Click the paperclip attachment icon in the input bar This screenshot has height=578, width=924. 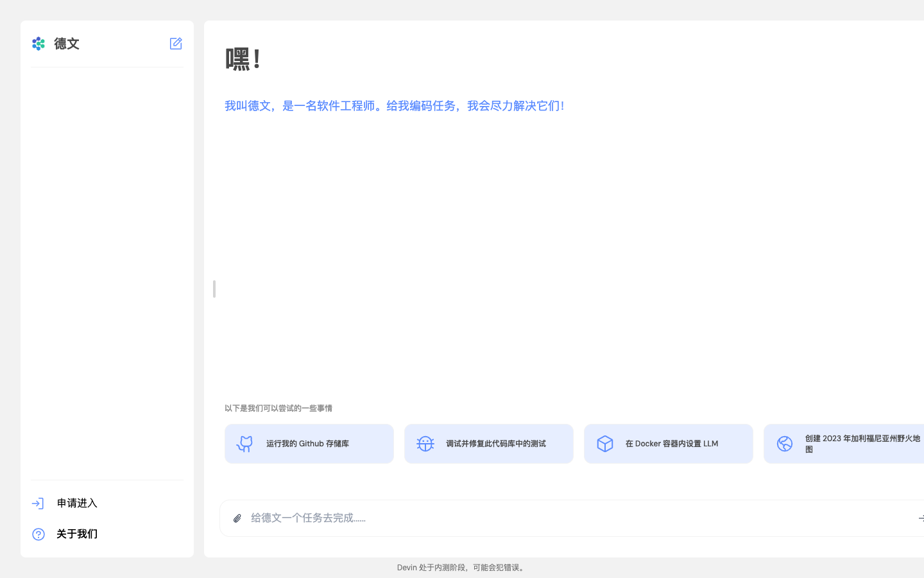pyautogui.click(x=237, y=518)
